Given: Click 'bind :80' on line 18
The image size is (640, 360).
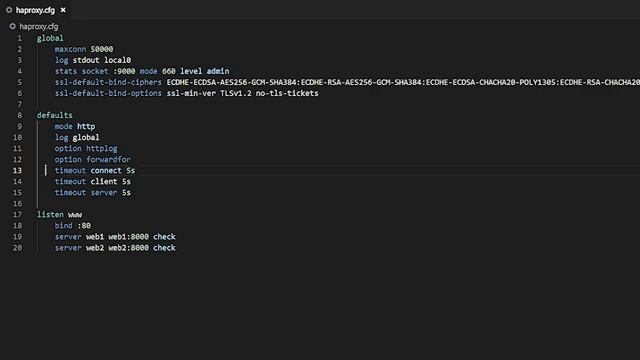Looking at the screenshot, I should click(x=73, y=226).
